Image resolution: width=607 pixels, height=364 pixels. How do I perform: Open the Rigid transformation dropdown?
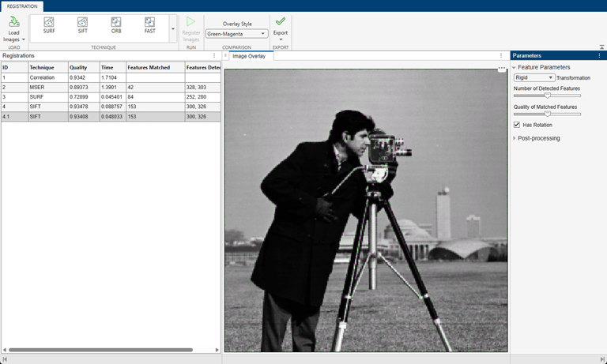(x=534, y=77)
